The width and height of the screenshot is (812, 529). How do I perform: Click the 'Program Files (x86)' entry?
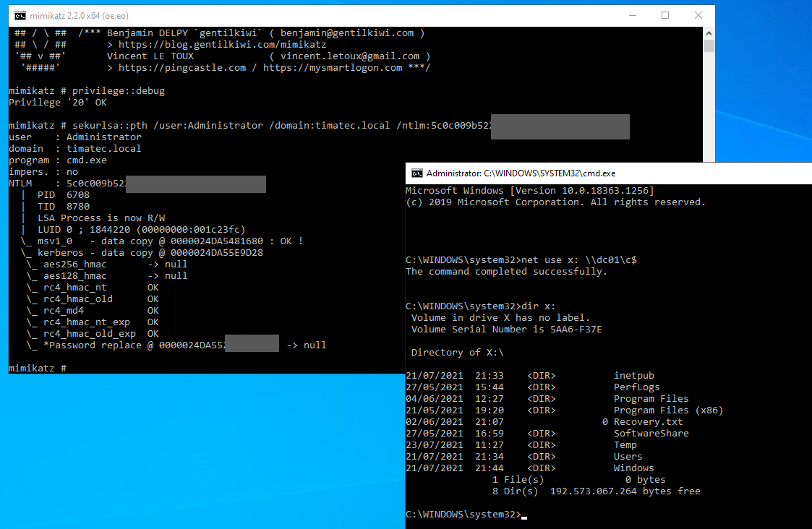point(669,410)
